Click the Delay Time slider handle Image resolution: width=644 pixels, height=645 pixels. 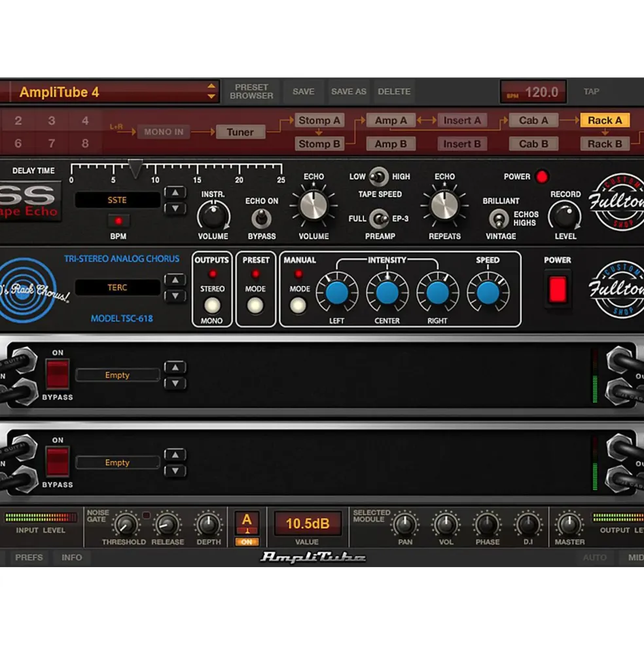[x=135, y=168]
